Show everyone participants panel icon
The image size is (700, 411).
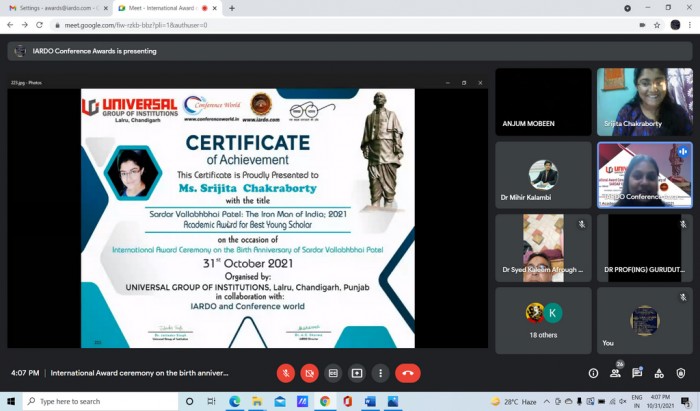point(616,373)
